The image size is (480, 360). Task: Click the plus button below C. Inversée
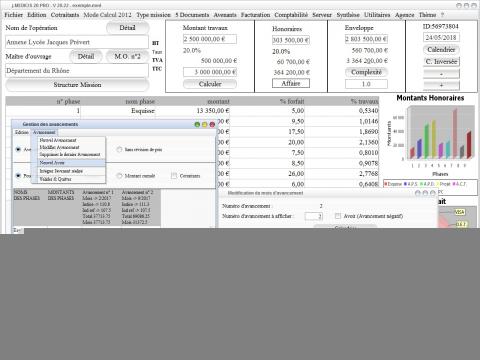tap(441, 85)
